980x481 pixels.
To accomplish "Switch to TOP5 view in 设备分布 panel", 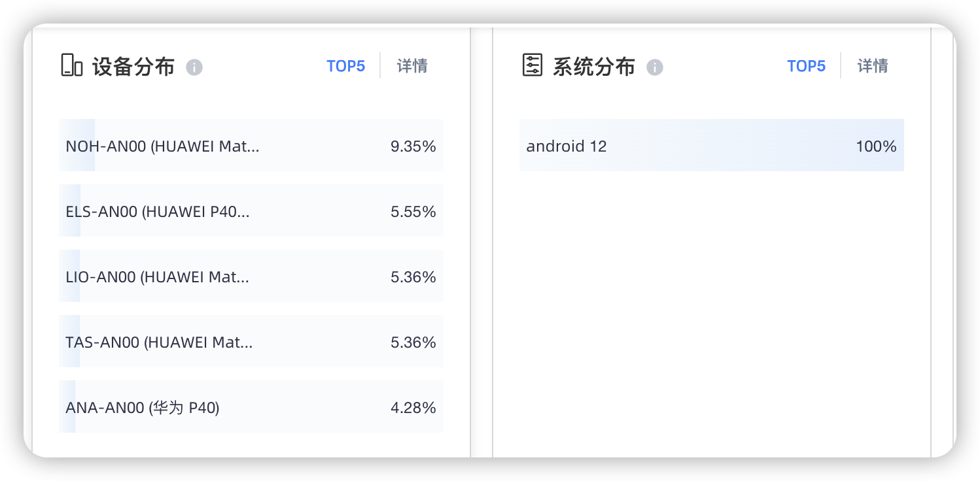I will click(x=346, y=65).
